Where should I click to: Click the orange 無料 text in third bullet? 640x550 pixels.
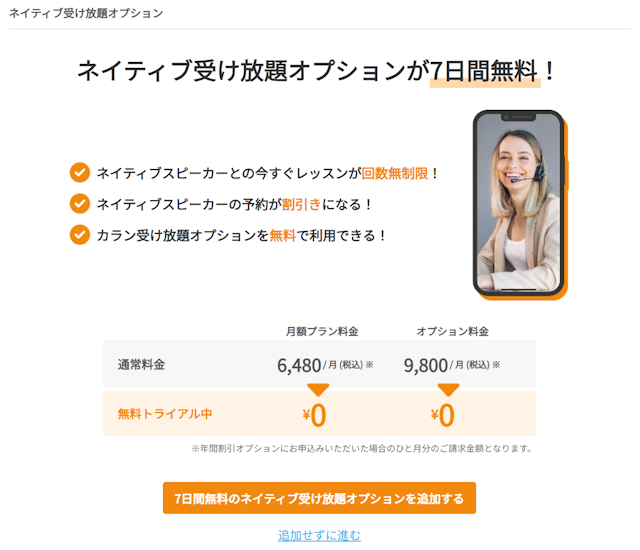click(x=282, y=235)
